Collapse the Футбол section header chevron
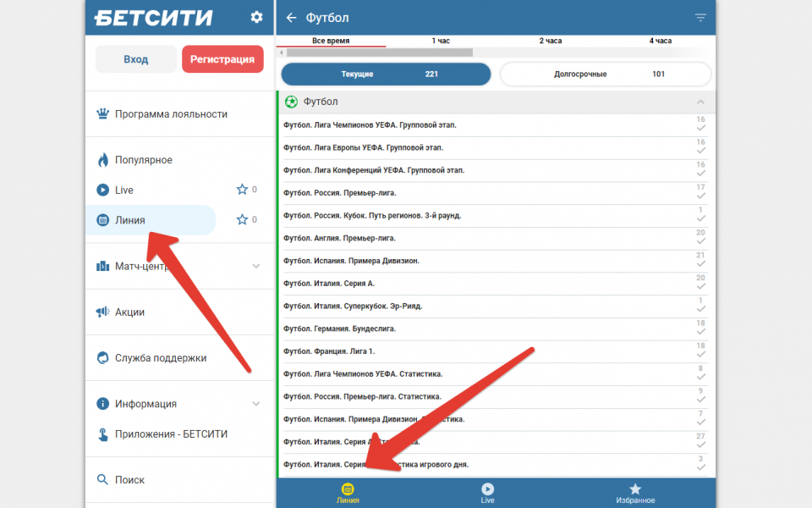The image size is (812, 508). (x=700, y=102)
